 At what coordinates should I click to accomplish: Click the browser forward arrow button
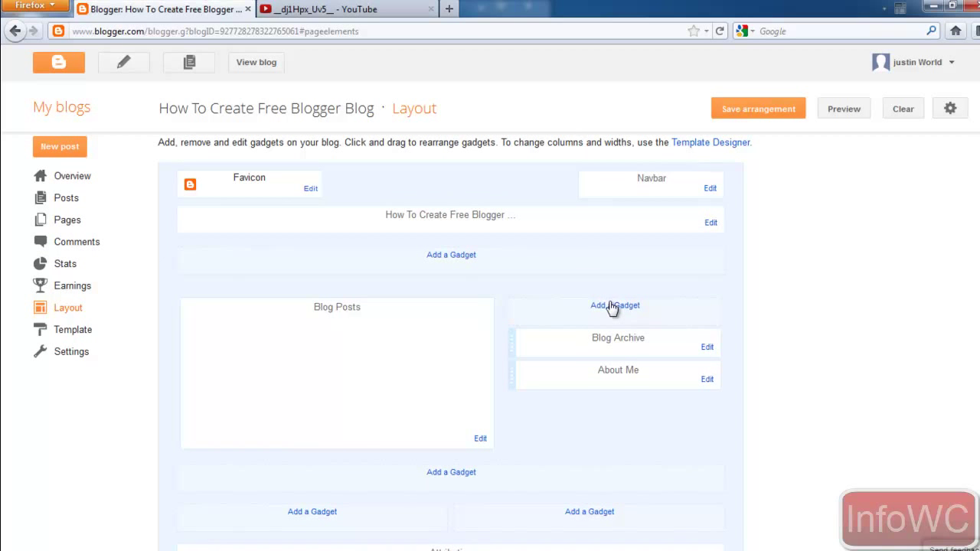point(34,31)
